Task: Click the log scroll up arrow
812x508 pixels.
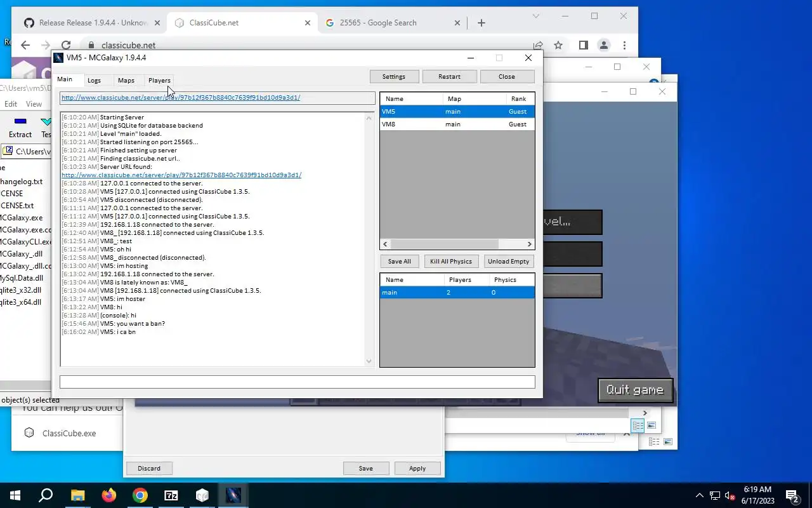Action: pyautogui.click(x=369, y=118)
